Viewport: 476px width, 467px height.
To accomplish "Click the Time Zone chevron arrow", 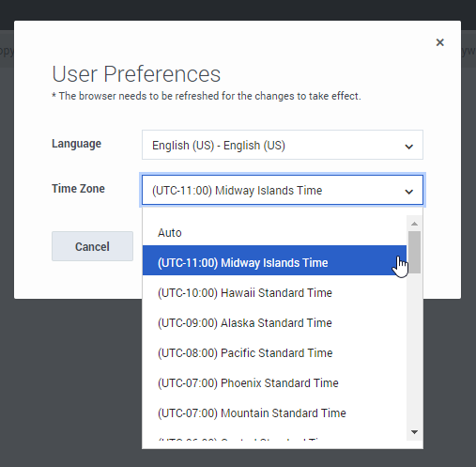I will [408, 192].
